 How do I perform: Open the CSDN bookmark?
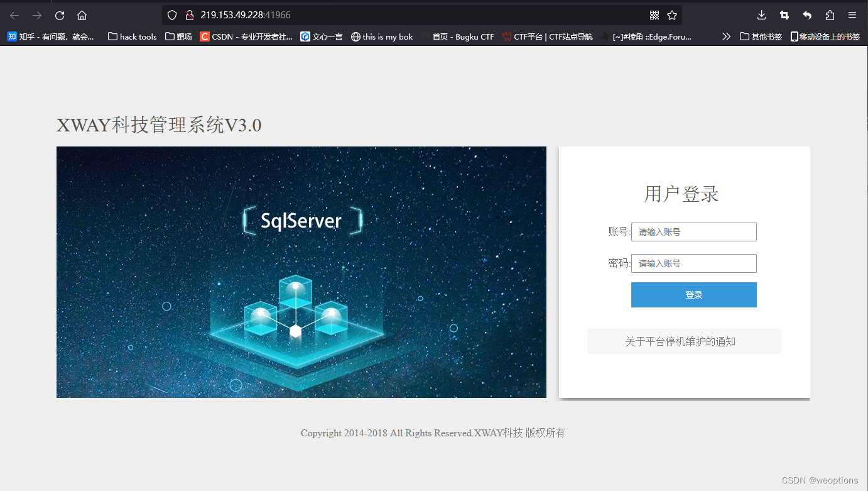pos(246,36)
